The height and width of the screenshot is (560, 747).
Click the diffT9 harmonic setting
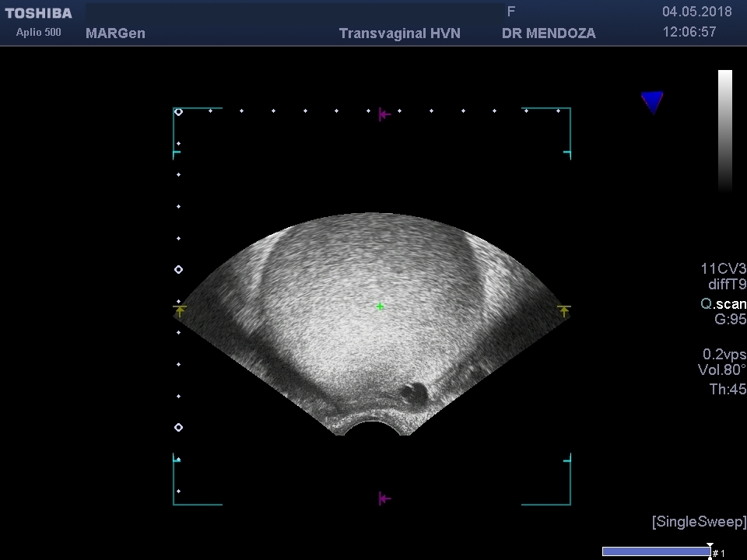click(727, 285)
